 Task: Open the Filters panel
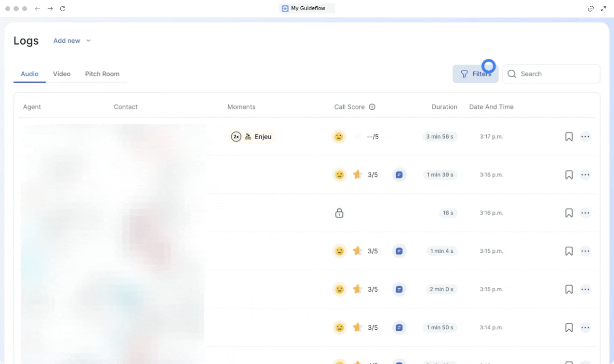475,74
